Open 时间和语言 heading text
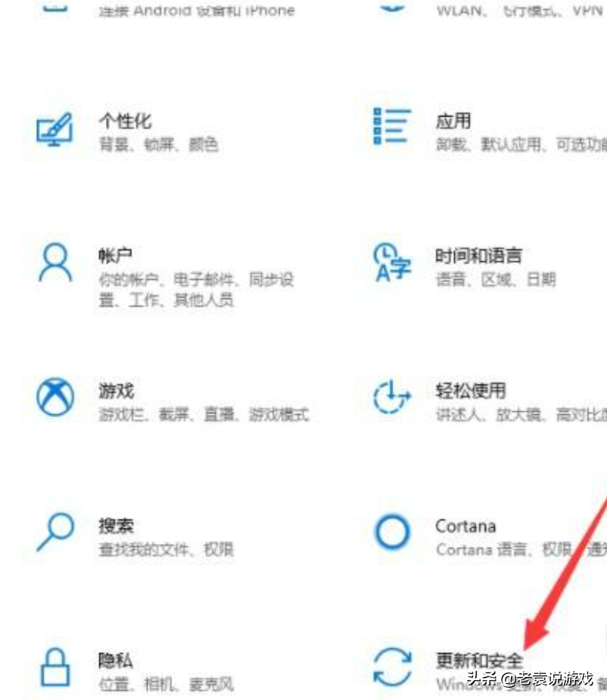This screenshot has width=607, height=700. click(x=479, y=255)
